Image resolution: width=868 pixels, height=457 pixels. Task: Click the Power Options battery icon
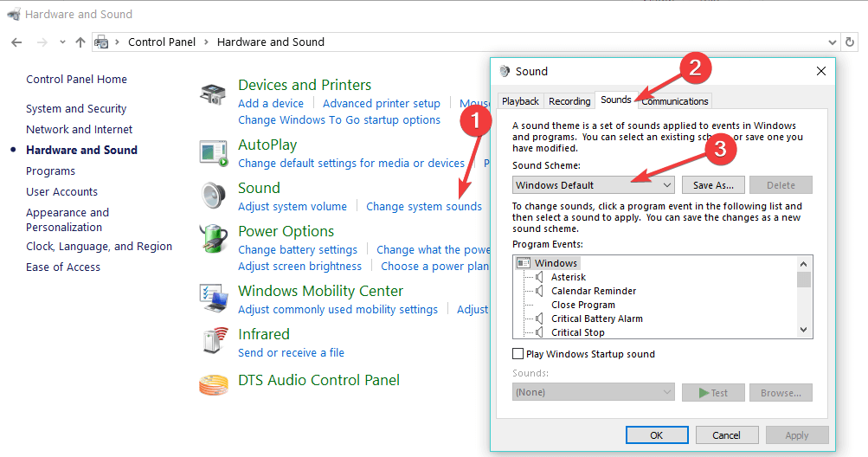coord(214,239)
